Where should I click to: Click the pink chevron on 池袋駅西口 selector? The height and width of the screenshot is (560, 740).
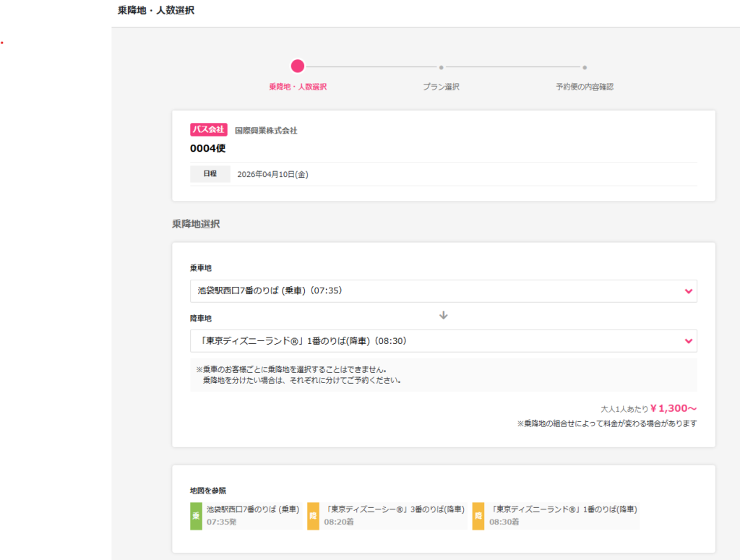click(687, 291)
